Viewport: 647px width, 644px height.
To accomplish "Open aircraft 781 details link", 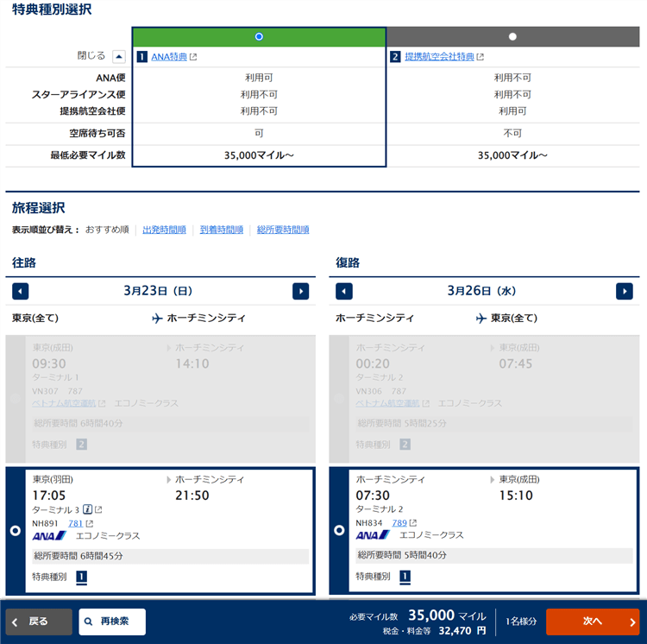I will [x=76, y=523].
